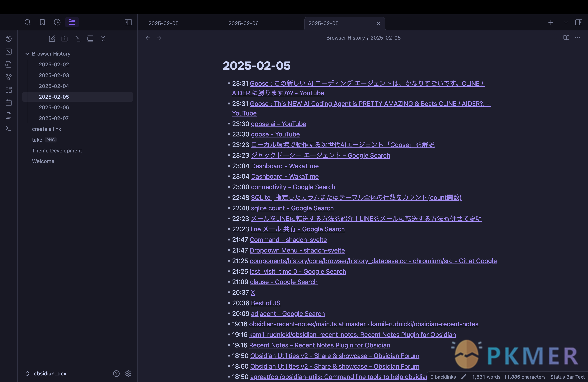
Task: Change sort order icon
Action: [x=78, y=39]
